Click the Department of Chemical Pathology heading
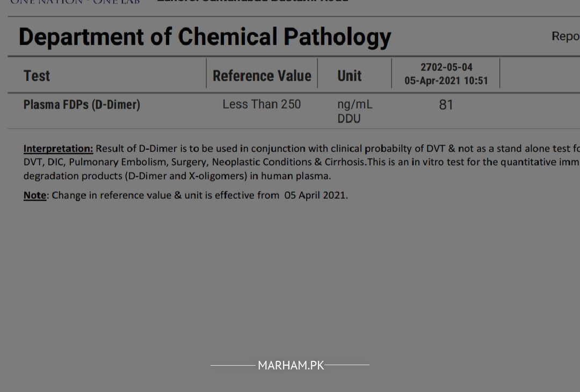 tap(205, 37)
